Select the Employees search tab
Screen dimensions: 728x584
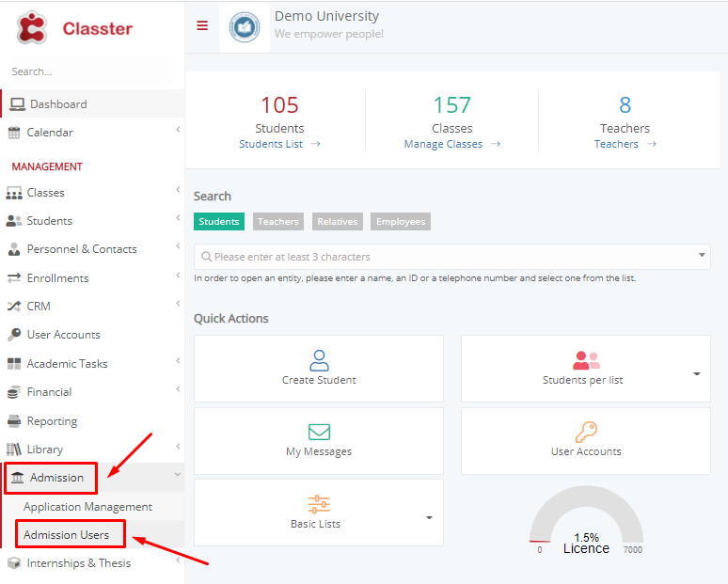click(x=401, y=221)
